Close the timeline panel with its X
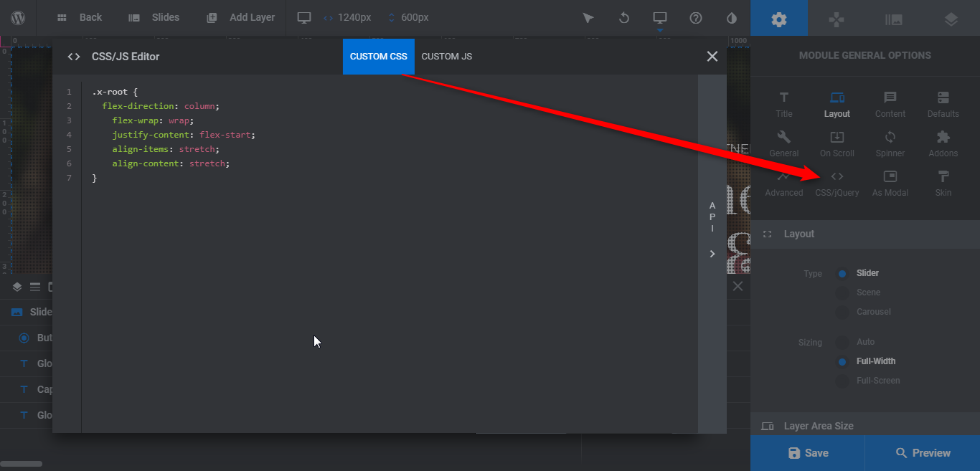 tap(738, 287)
